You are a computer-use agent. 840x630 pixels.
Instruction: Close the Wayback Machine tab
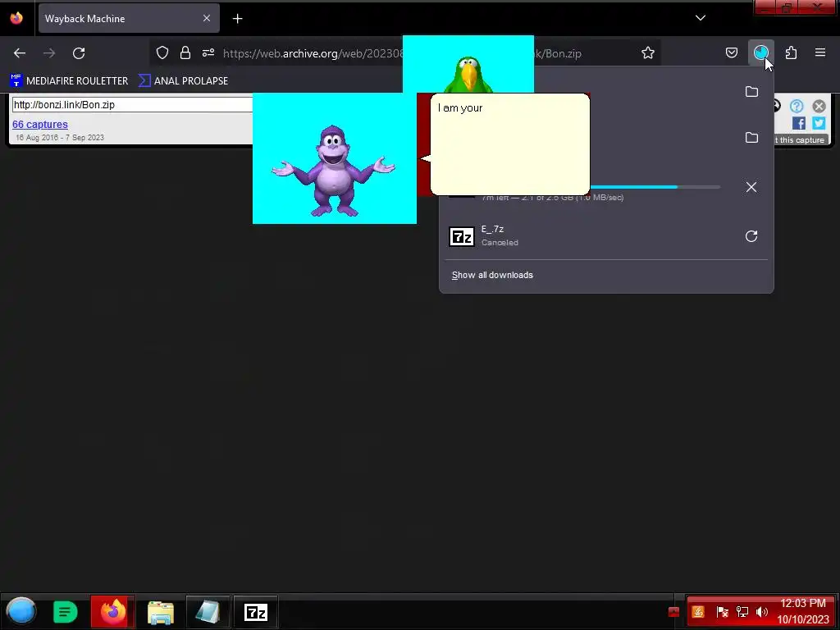(206, 18)
